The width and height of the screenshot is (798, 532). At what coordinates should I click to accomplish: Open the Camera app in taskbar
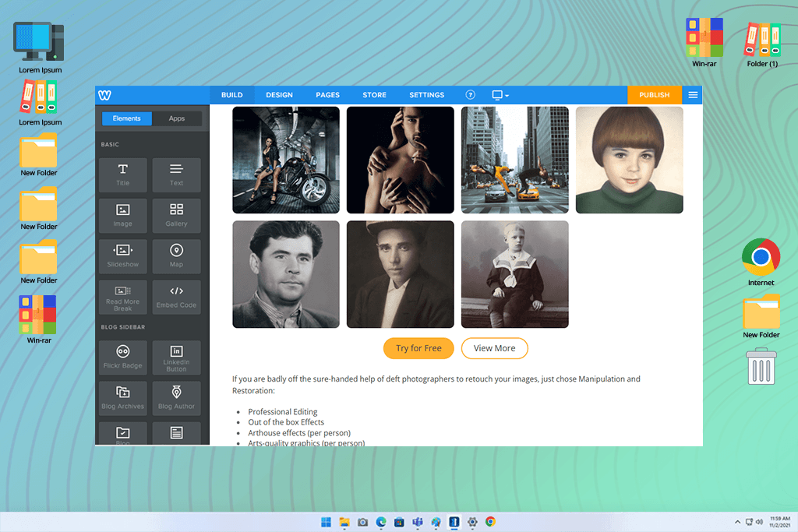click(x=363, y=522)
